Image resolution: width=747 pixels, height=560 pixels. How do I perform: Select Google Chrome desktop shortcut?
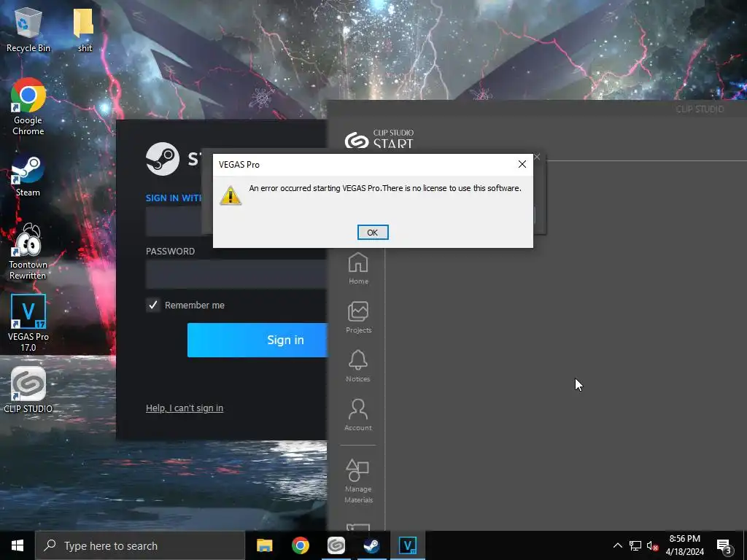28,106
